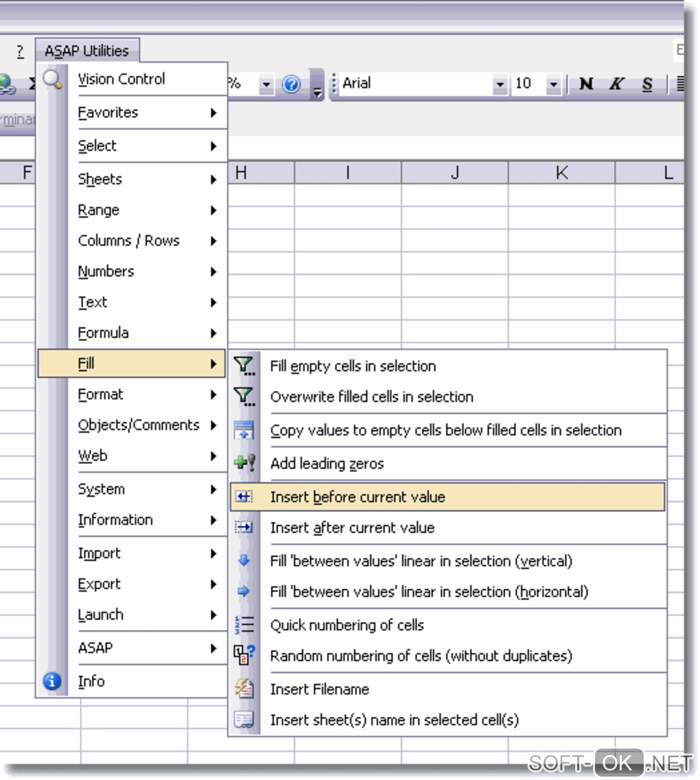Click the Insert before current value icon

[244, 497]
